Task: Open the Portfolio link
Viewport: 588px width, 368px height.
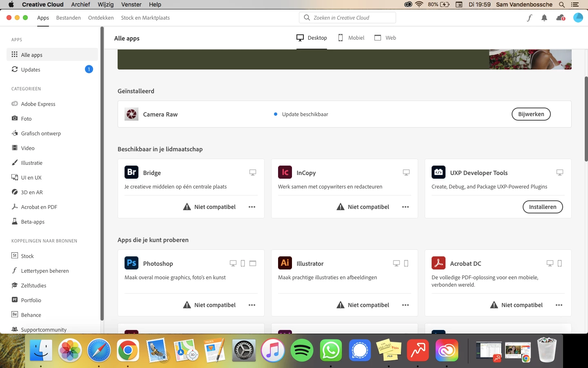Action: [52, 300]
